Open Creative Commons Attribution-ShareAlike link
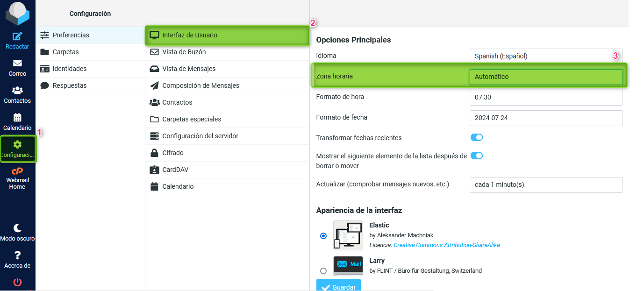 pyautogui.click(x=446, y=245)
